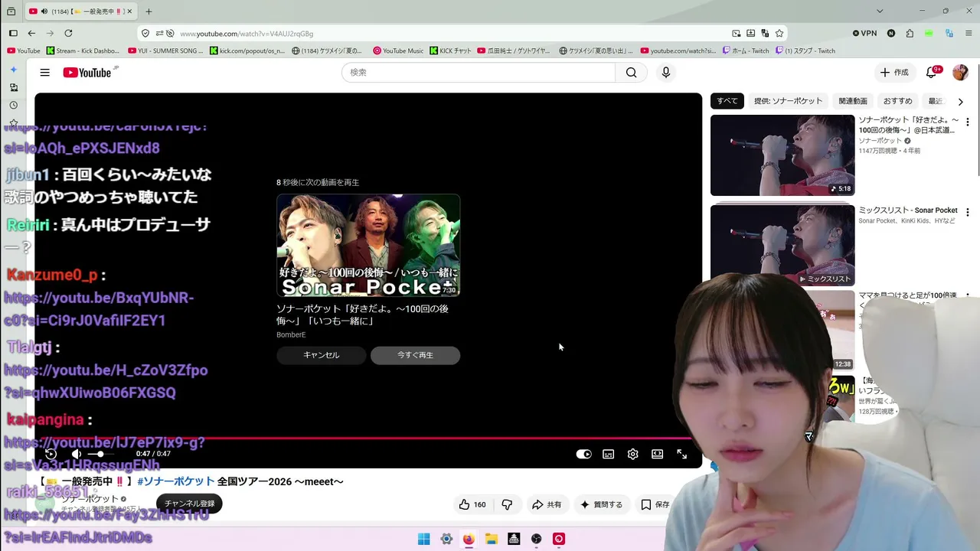The height and width of the screenshot is (551, 980).
Task: Open a new browser tab
Action: [149, 11]
